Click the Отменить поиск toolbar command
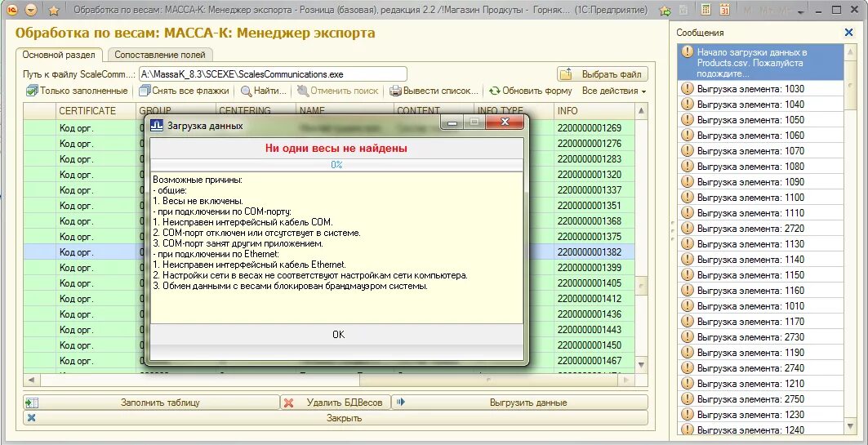Image resolution: width=868 pixels, height=445 pixels. coord(338,91)
